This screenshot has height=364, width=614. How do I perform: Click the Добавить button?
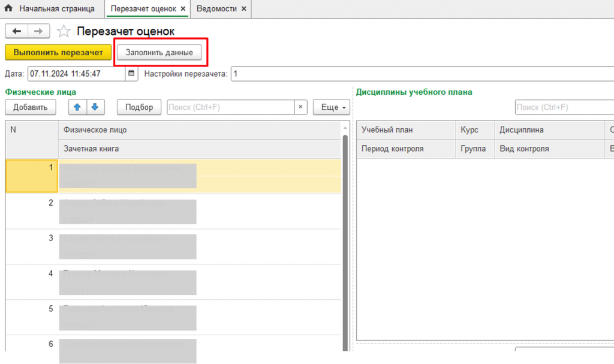click(x=30, y=107)
